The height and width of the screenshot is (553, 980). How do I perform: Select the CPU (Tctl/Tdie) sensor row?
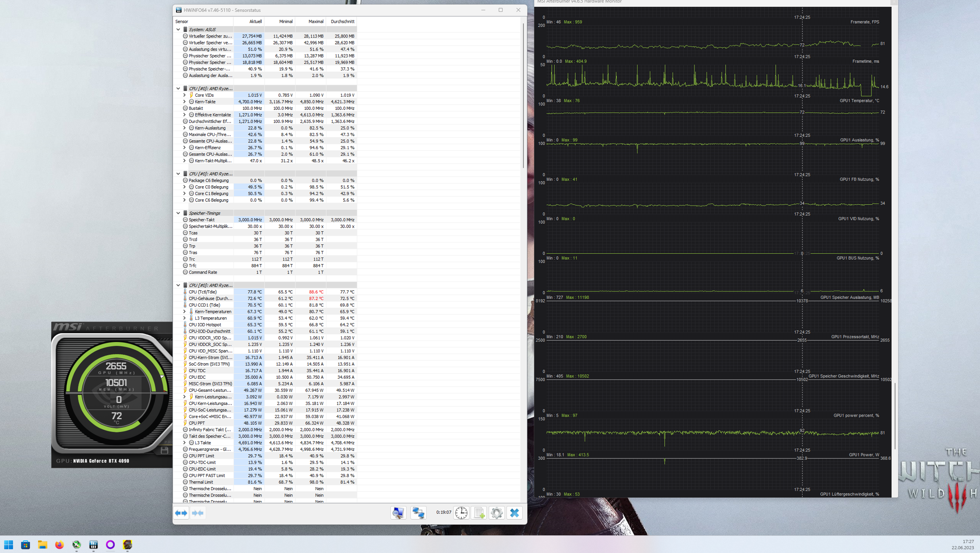click(x=203, y=292)
